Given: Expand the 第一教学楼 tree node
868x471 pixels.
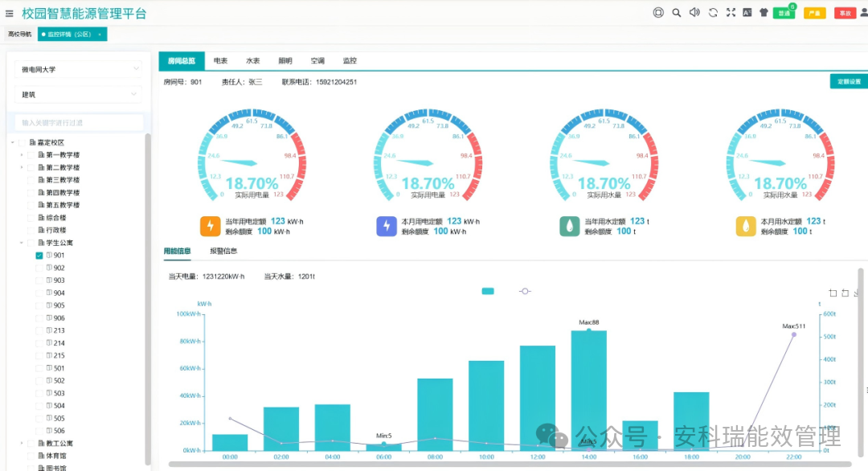Looking at the screenshot, I should (22, 155).
